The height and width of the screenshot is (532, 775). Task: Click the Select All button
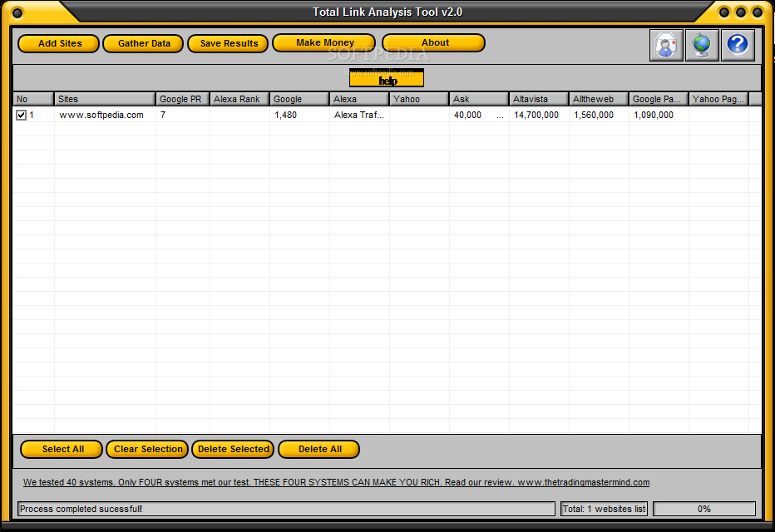point(62,450)
